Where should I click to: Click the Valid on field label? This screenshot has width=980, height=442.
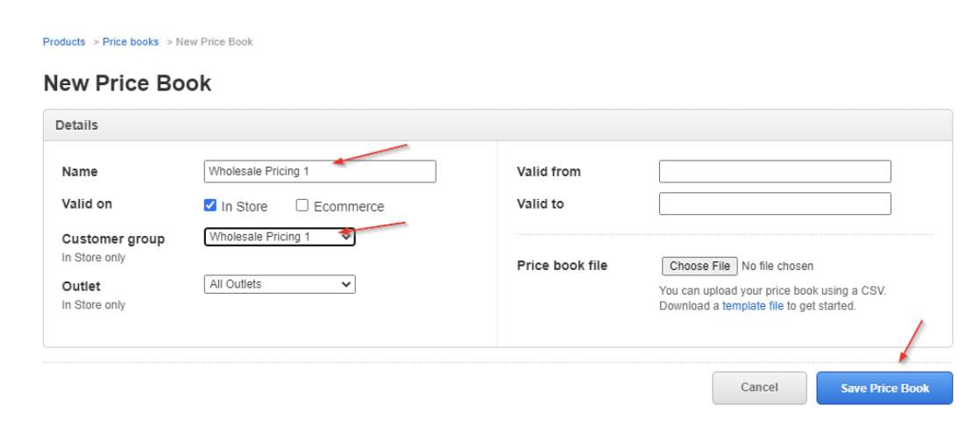(x=87, y=203)
